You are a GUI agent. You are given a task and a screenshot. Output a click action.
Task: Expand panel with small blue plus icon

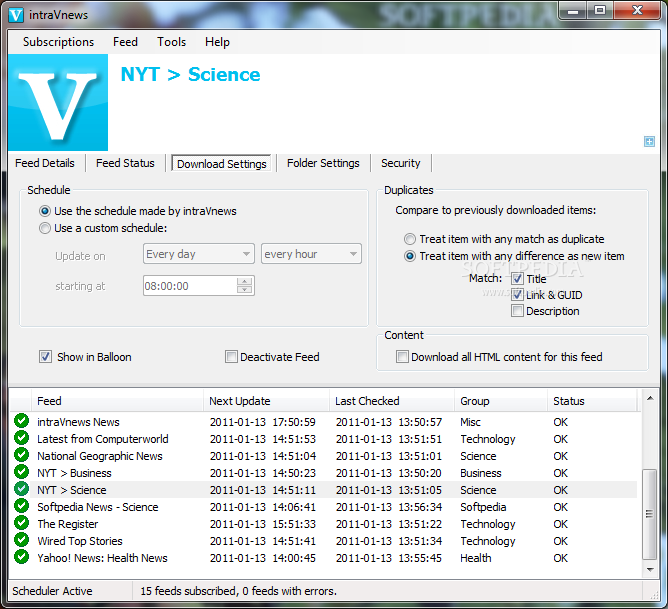(x=649, y=142)
